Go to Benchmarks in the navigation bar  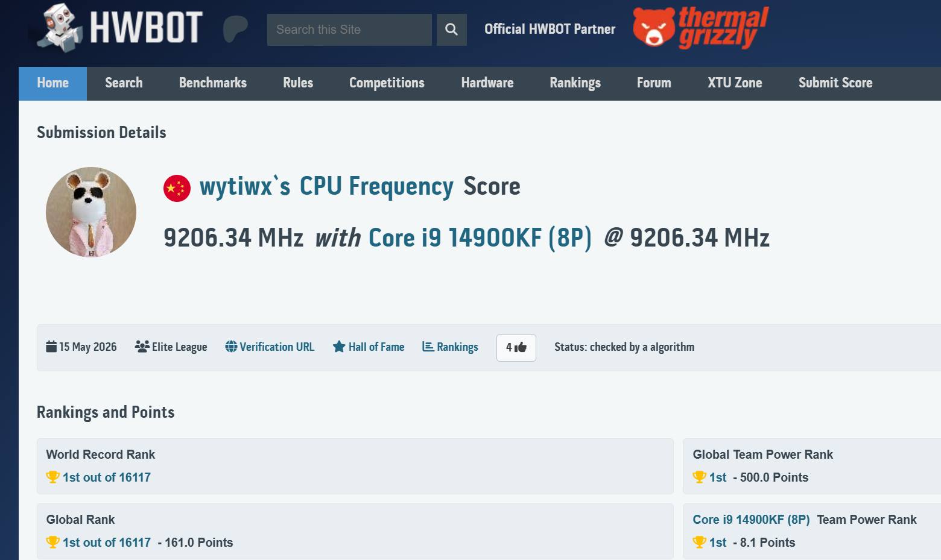point(213,83)
